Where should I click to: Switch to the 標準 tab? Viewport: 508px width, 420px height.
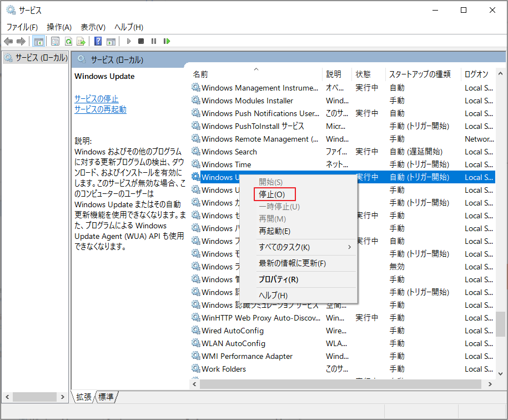click(x=106, y=397)
